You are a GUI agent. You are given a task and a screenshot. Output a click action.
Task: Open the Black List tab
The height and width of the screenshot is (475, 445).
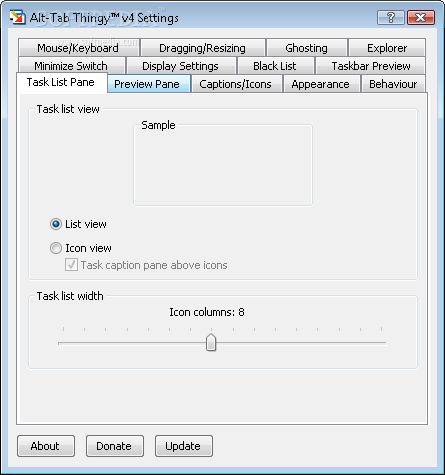[275, 66]
